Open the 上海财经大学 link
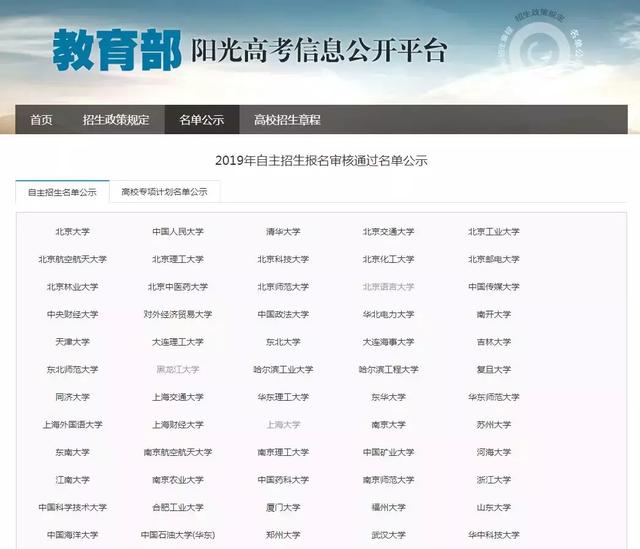 [x=178, y=424]
